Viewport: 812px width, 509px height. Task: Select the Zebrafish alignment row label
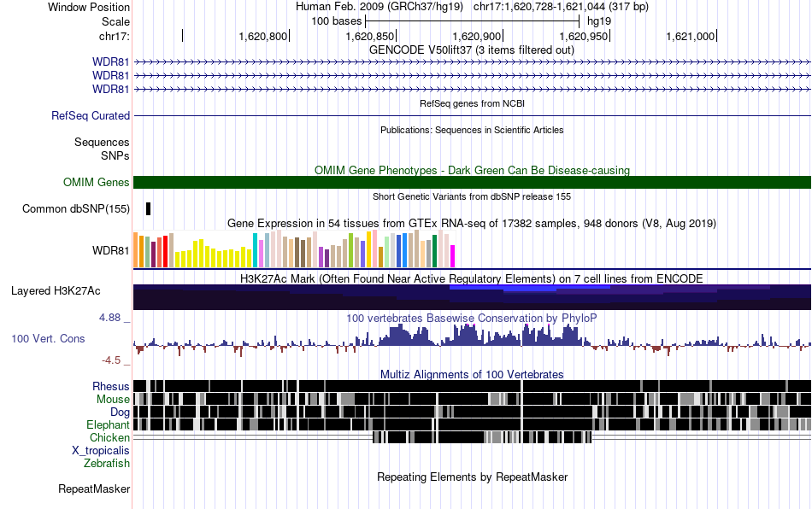click(107, 464)
